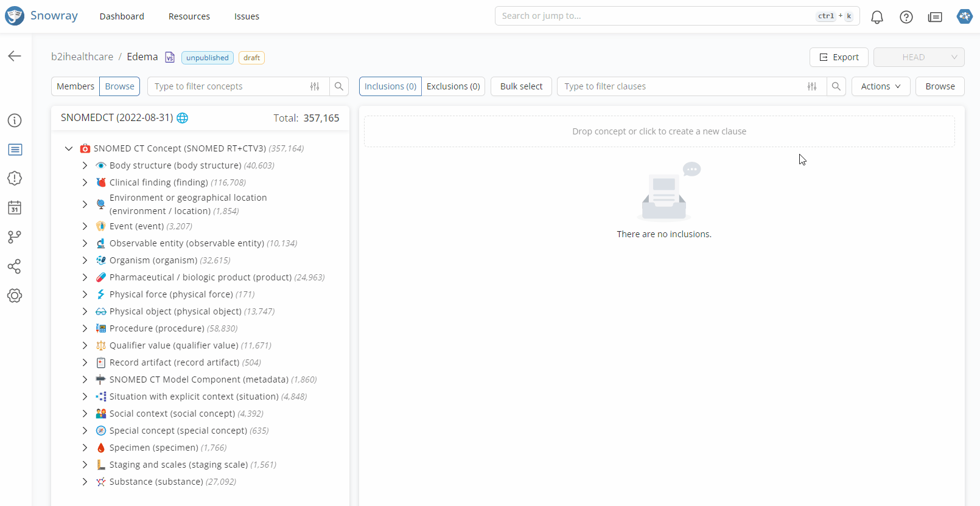Viewport: 980px width, 506px height.
Task: Expand the Clinical finding tree node
Action: click(x=85, y=182)
